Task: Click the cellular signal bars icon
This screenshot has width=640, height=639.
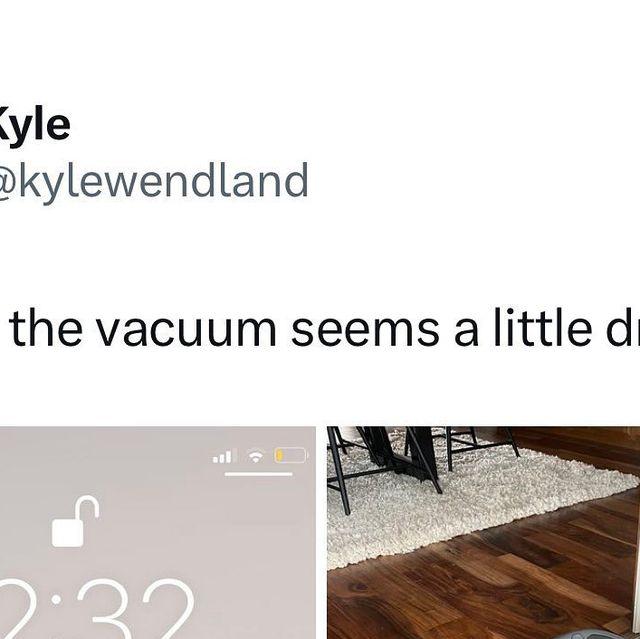Action: point(223,457)
